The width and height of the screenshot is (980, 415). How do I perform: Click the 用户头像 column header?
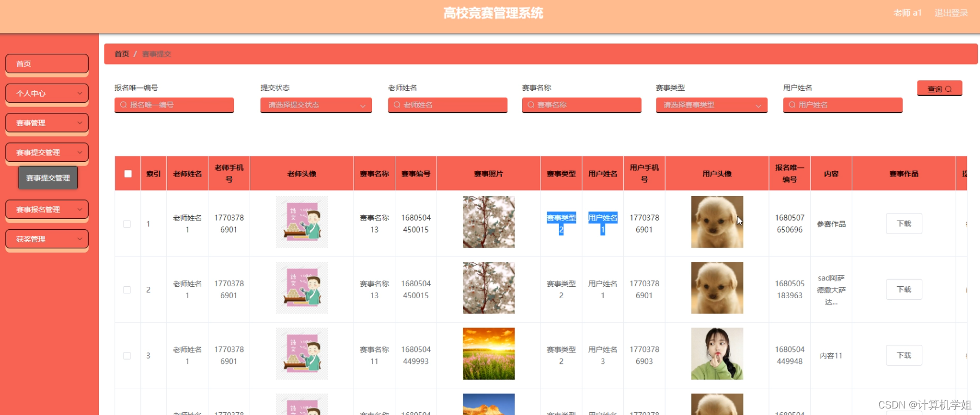717,174
